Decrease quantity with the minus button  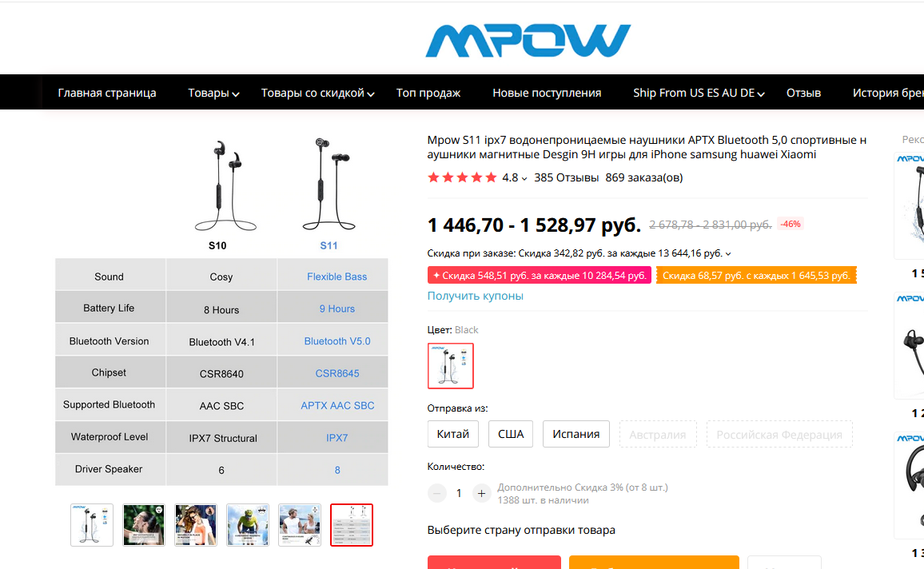click(436, 494)
